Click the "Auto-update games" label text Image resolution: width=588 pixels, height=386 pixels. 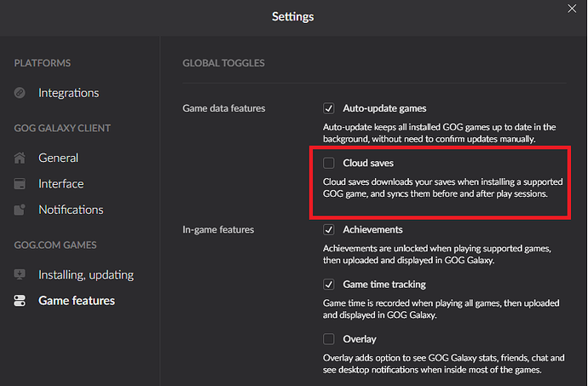click(x=384, y=108)
